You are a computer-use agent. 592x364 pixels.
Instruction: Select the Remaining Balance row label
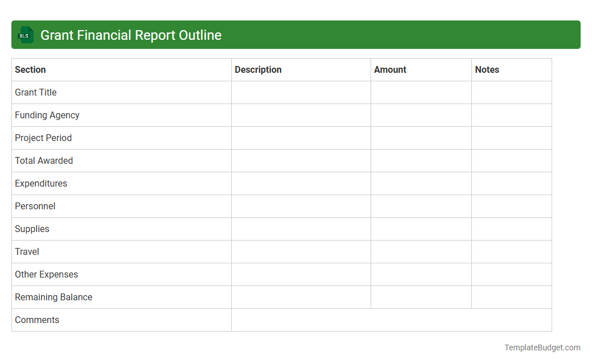click(54, 297)
